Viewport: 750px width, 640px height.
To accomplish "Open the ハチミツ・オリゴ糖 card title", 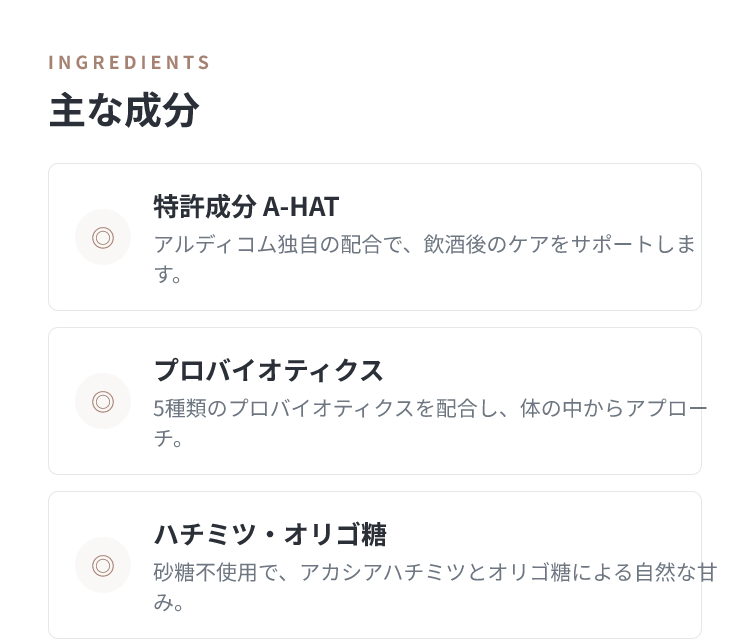I will (270, 535).
